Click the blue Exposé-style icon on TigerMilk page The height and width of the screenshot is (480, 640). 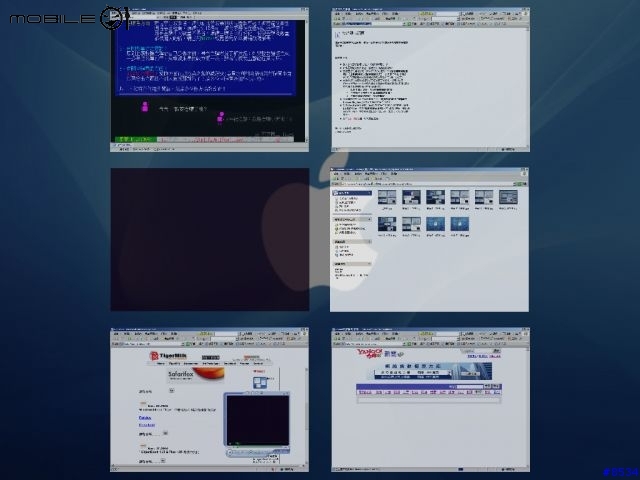[260, 382]
